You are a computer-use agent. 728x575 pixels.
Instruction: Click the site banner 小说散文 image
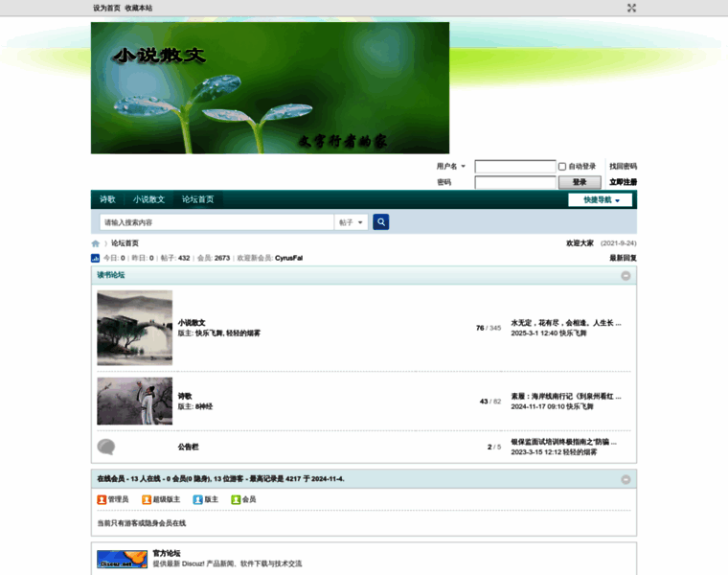point(270,88)
